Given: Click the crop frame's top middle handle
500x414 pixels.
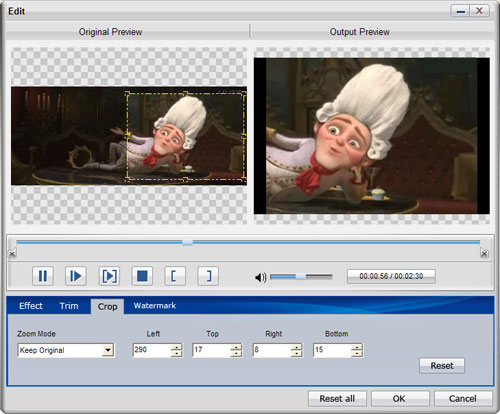Looking at the screenshot, I should (x=185, y=93).
